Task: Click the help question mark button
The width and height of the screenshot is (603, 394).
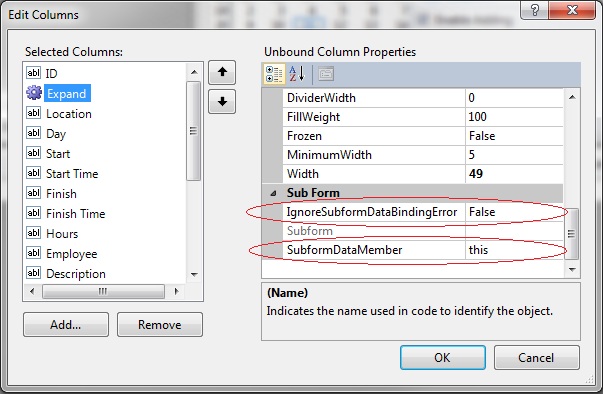Action: click(x=534, y=10)
